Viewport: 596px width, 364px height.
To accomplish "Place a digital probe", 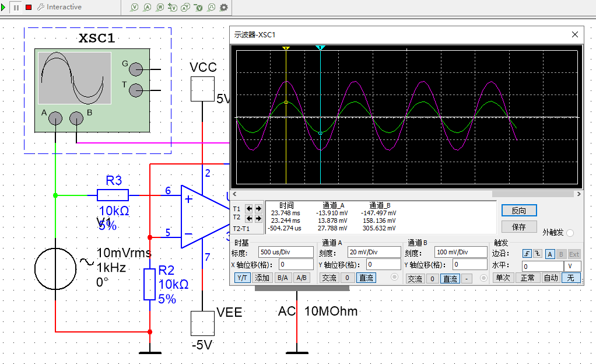I will tap(211, 7).
